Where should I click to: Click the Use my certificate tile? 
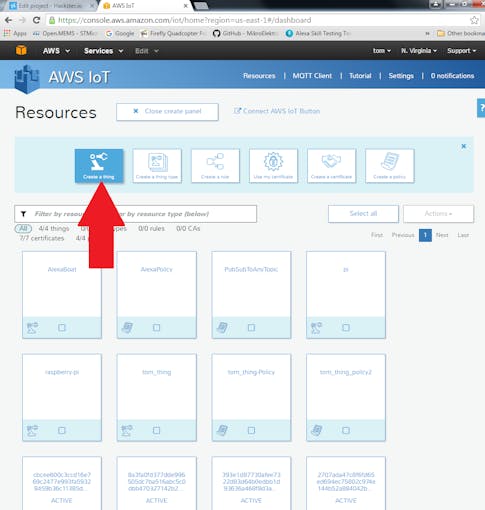273,166
